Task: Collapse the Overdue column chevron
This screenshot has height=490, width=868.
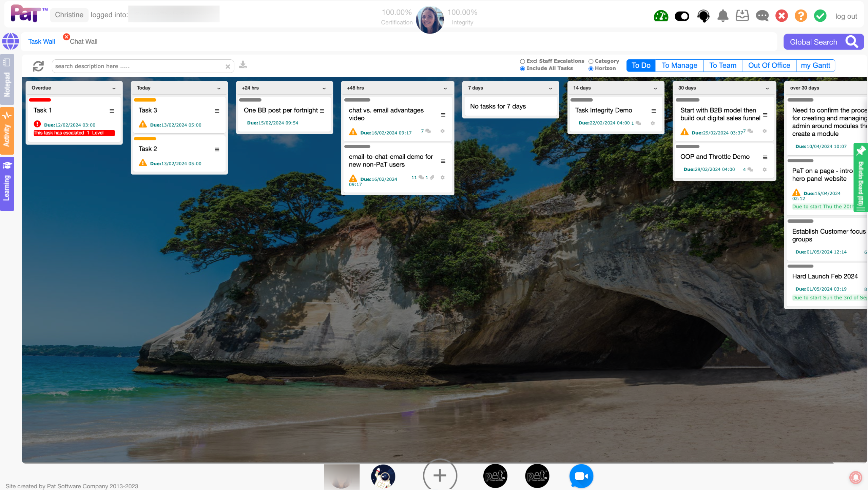Action: [x=114, y=88]
